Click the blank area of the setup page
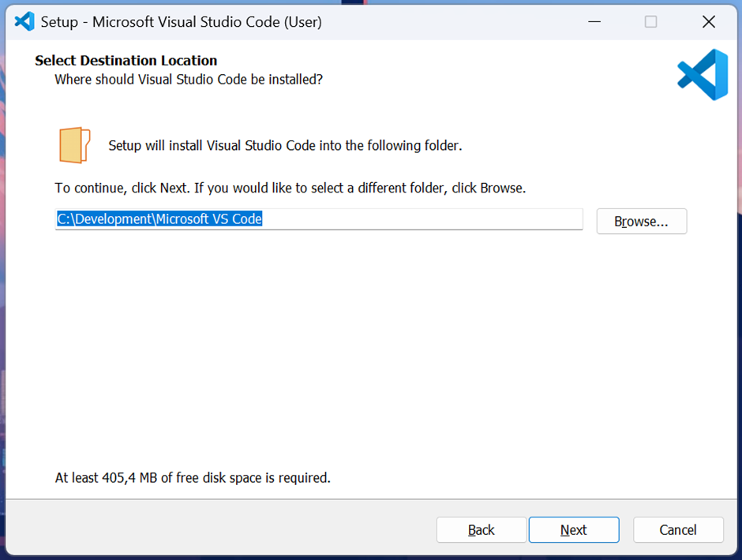Image resolution: width=742 pixels, height=560 pixels. [371, 350]
